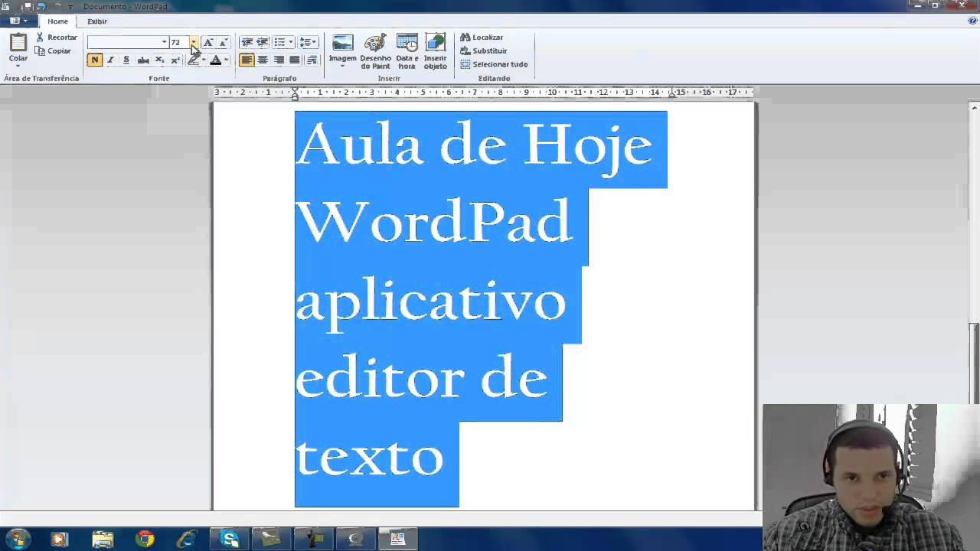
Task: Insert Data e hora
Action: pyautogui.click(x=407, y=51)
